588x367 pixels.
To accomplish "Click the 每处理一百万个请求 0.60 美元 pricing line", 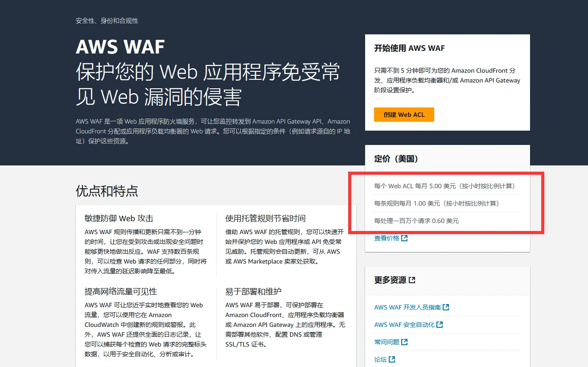I will point(416,221).
